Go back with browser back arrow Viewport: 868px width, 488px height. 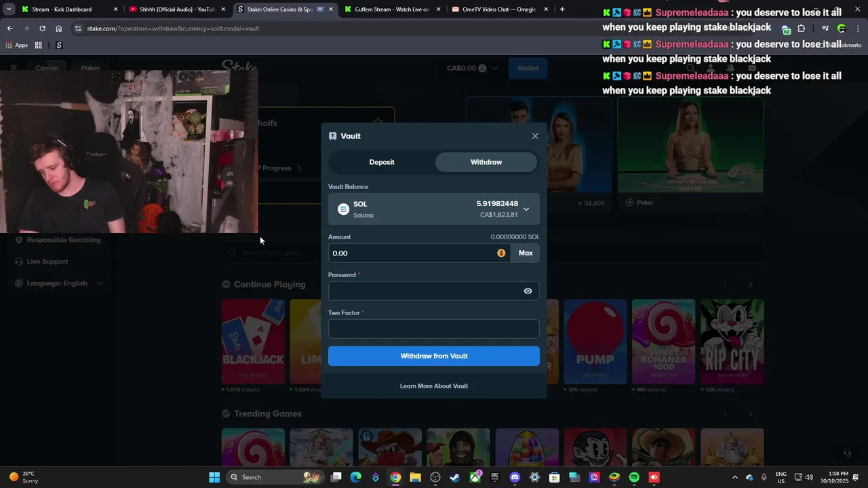(x=9, y=28)
